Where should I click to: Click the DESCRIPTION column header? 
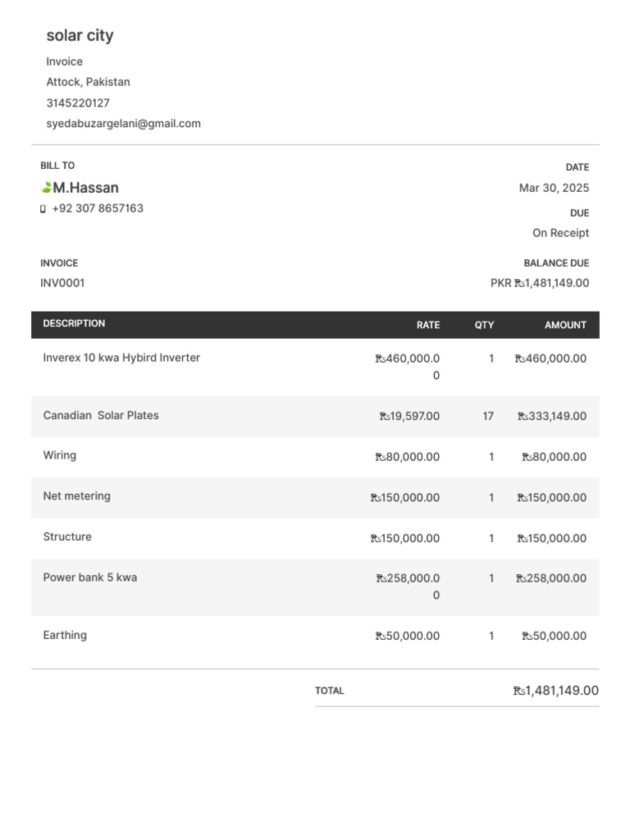point(74,323)
